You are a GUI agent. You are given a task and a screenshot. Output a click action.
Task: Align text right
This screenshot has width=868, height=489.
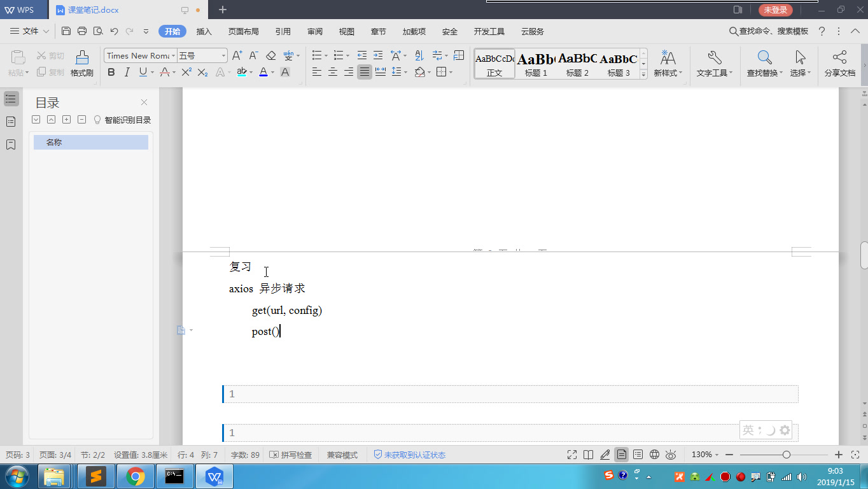(349, 73)
